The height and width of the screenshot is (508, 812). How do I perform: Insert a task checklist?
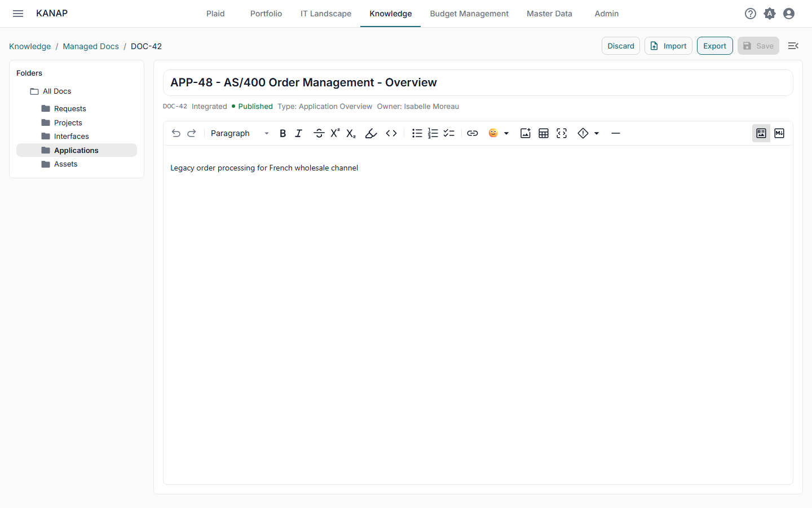point(449,133)
